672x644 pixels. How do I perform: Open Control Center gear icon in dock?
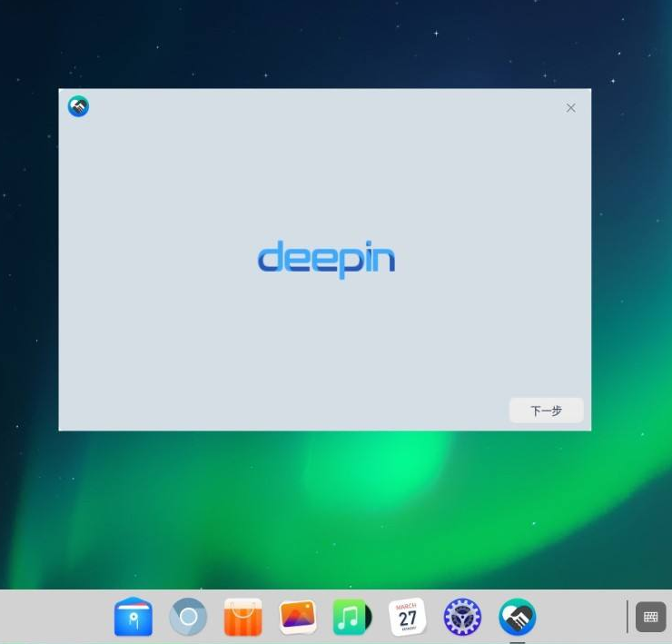click(x=462, y=618)
